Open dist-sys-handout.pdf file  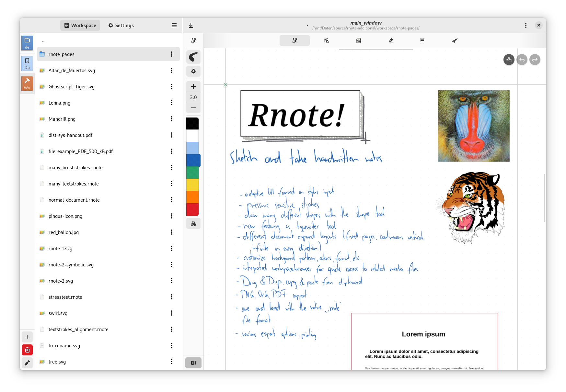coord(108,135)
